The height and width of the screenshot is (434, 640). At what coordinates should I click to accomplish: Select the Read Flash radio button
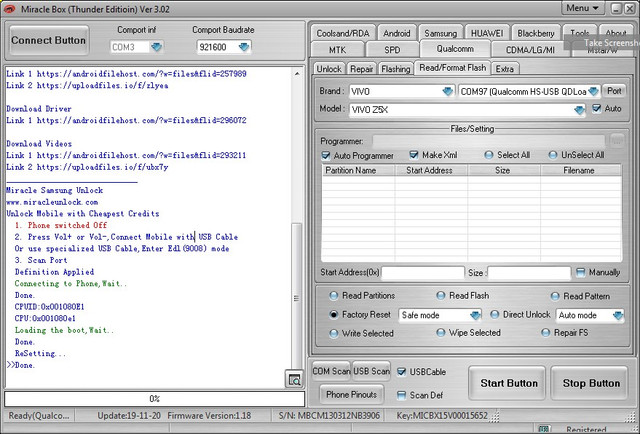pyautogui.click(x=440, y=296)
